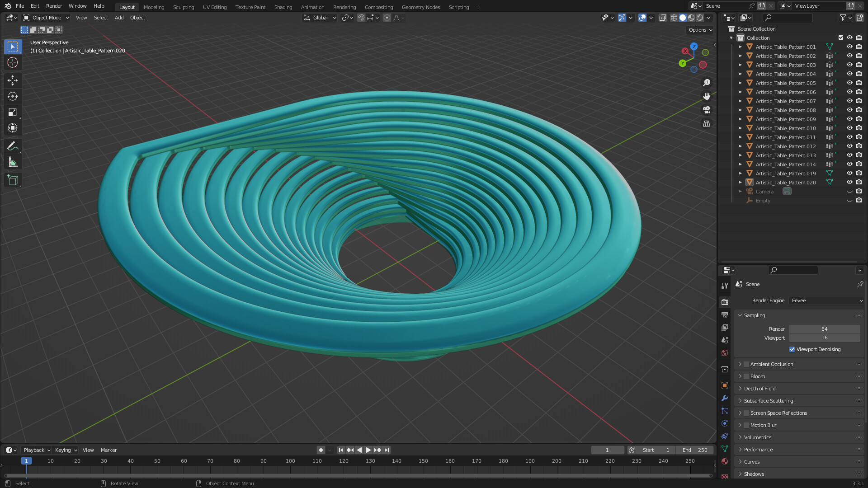Open the Modifier properties wrench tab

pos(725,398)
